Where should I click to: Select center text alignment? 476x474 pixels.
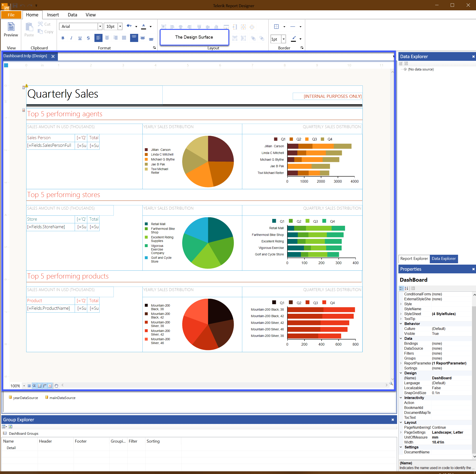107,38
